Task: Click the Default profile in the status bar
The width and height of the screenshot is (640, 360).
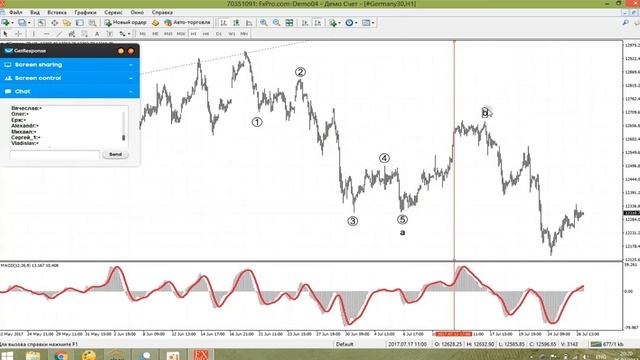Action: (344, 344)
